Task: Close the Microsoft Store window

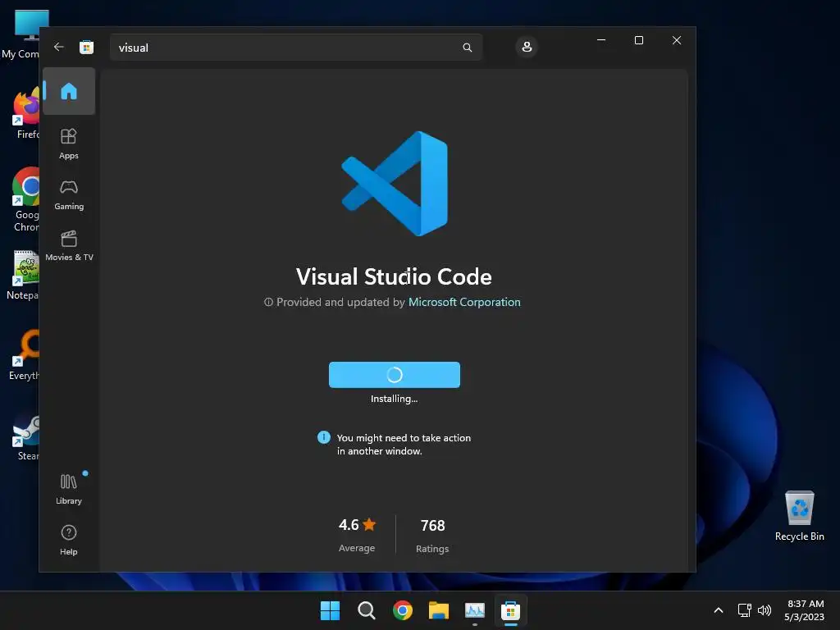Action: tap(677, 40)
